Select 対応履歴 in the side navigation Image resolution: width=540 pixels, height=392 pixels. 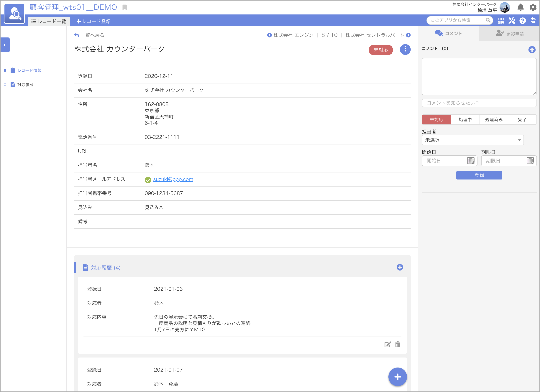(22, 85)
